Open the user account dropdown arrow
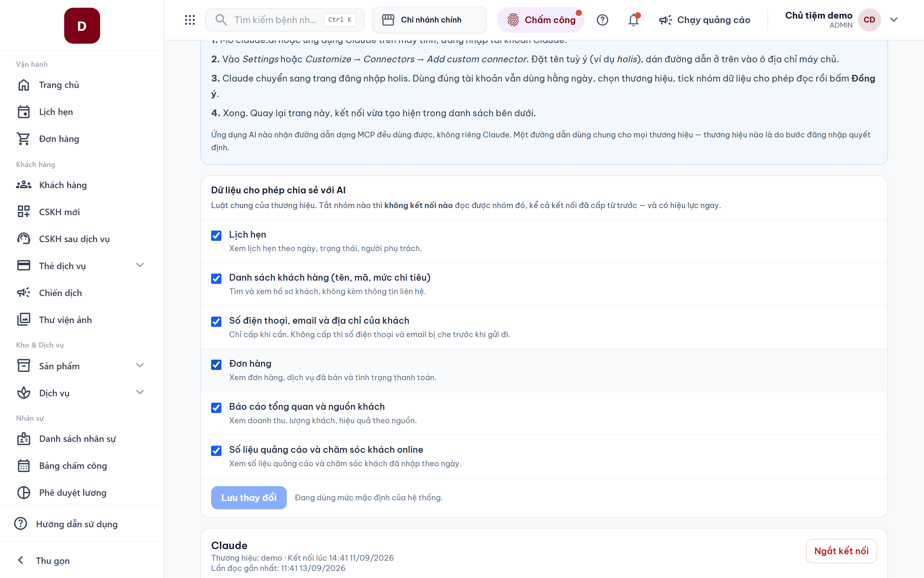This screenshot has height=578, width=924. pyautogui.click(x=894, y=20)
